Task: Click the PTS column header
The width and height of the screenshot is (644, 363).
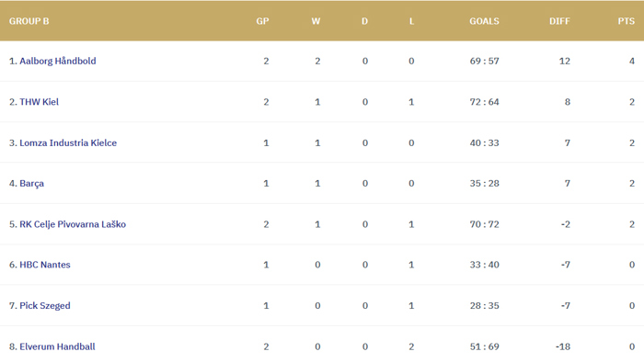Action: [626, 21]
